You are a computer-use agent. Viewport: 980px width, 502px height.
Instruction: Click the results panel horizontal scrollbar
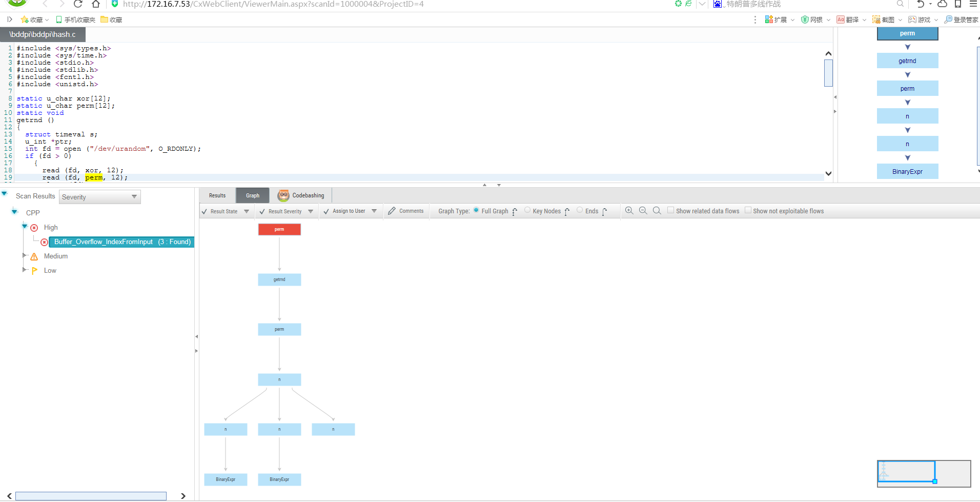pos(91,496)
